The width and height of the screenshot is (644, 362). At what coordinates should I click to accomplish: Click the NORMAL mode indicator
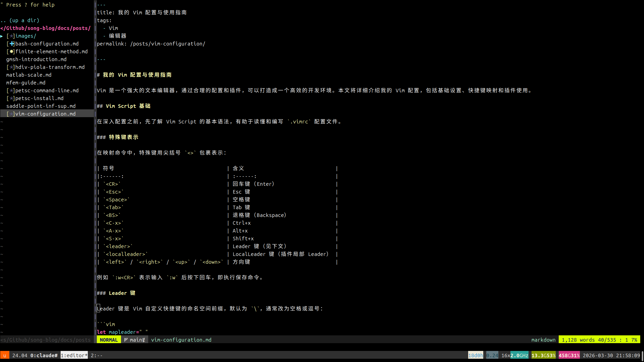(109, 340)
